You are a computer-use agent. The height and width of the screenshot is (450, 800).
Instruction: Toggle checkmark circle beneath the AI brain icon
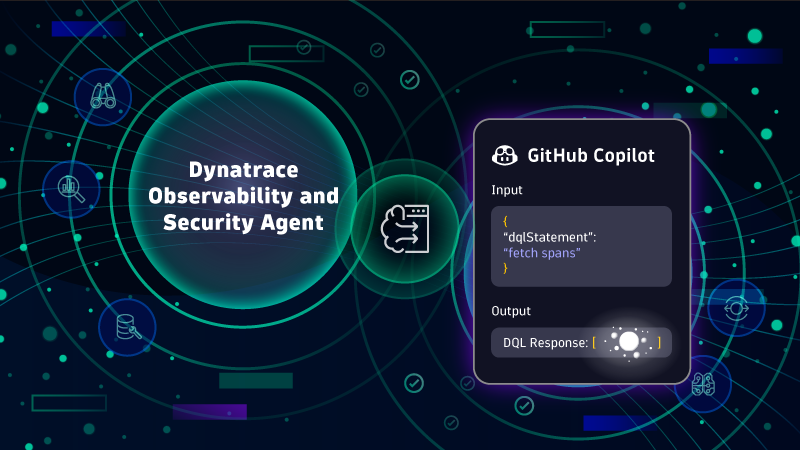[x=412, y=383]
